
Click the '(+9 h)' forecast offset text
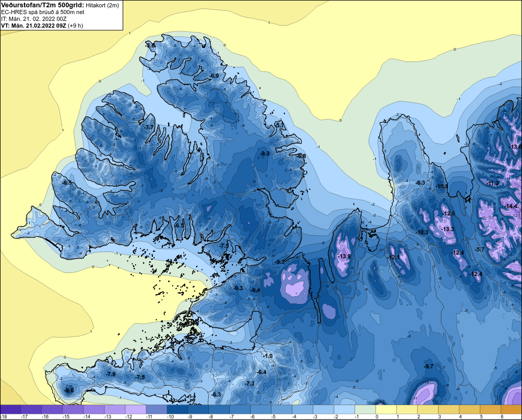[75, 26]
